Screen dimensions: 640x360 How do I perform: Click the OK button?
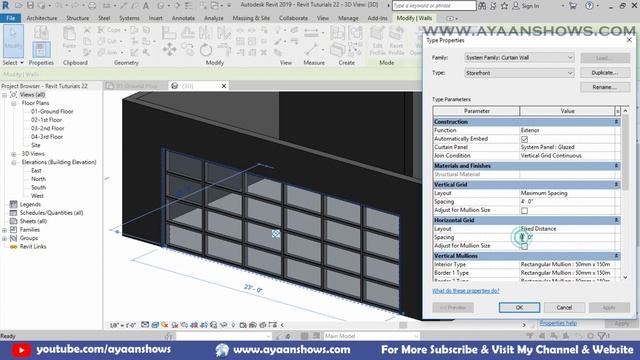pyautogui.click(x=519, y=307)
